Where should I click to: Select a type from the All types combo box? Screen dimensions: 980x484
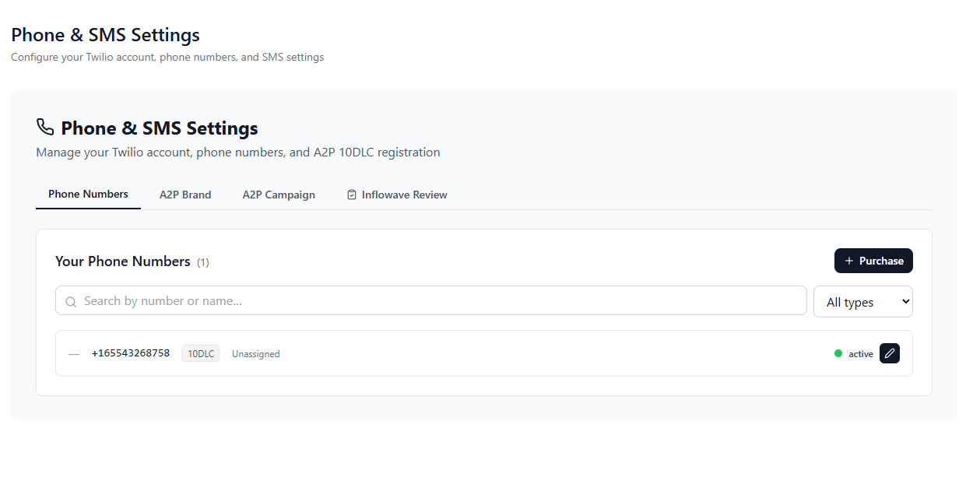coord(862,301)
